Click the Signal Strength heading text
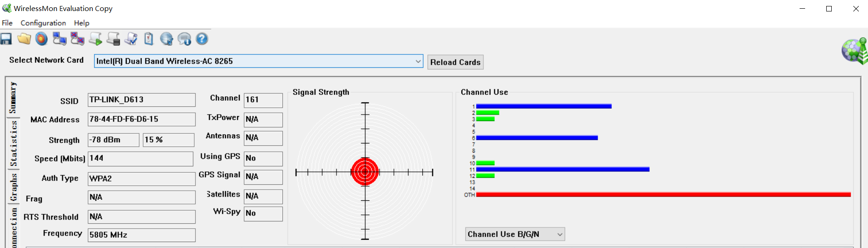The image size is (868, 248). click(321, 92)
